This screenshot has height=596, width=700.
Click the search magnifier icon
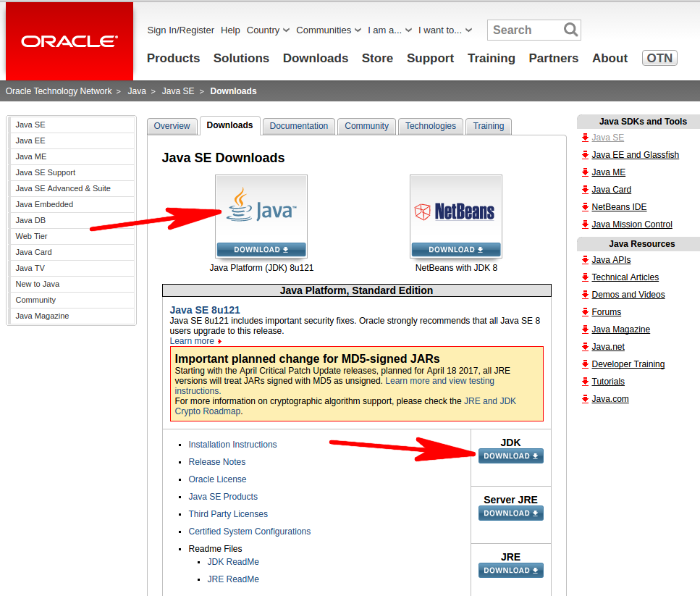point(570,30)
